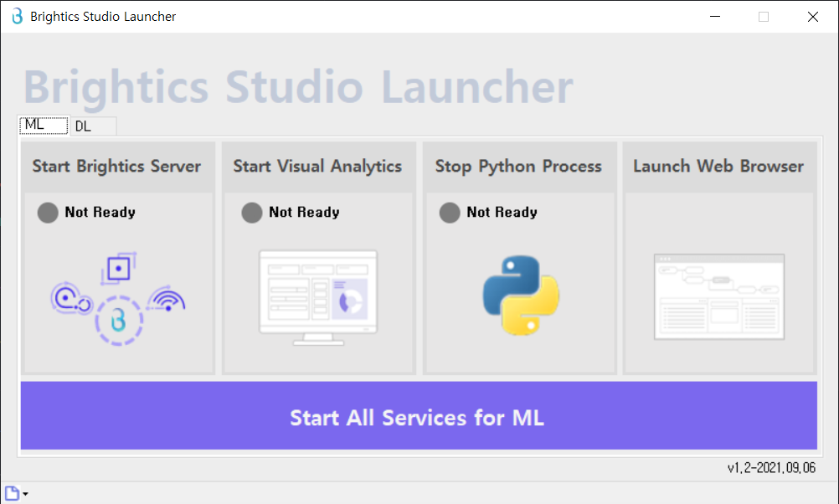Click Python Process status indicator dot
839x504 pixels.
coord(450,213)
